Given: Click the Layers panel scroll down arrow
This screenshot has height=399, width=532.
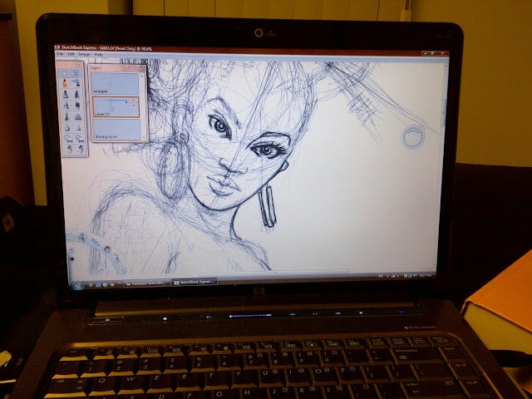Looking at the screenshot, I should [x=145, y=136].
